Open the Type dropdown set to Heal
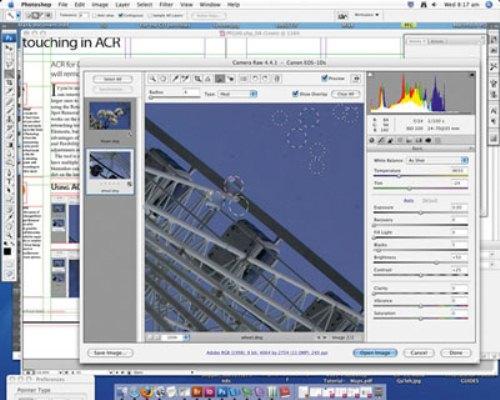Viewport: 500px width, 400px height. (x=238, y=94)
